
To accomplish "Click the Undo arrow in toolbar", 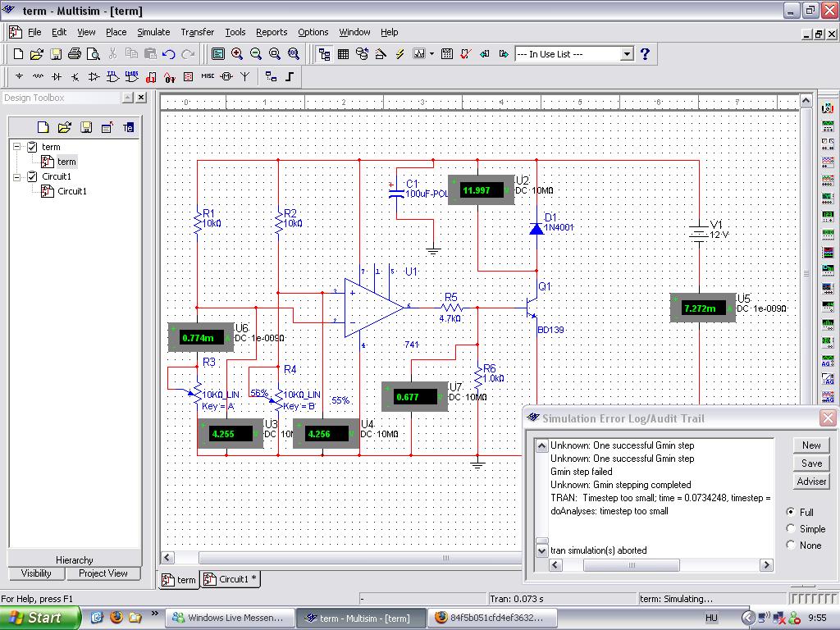I will [169, 54].
